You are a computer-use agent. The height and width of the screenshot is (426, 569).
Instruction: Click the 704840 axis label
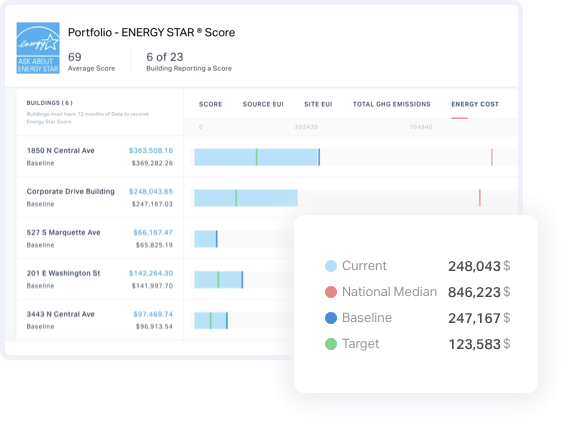421,127
